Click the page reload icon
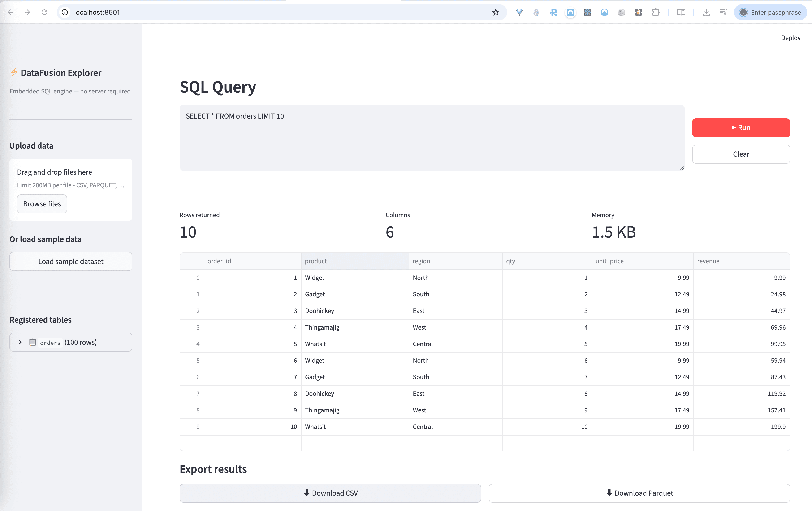 44,12
